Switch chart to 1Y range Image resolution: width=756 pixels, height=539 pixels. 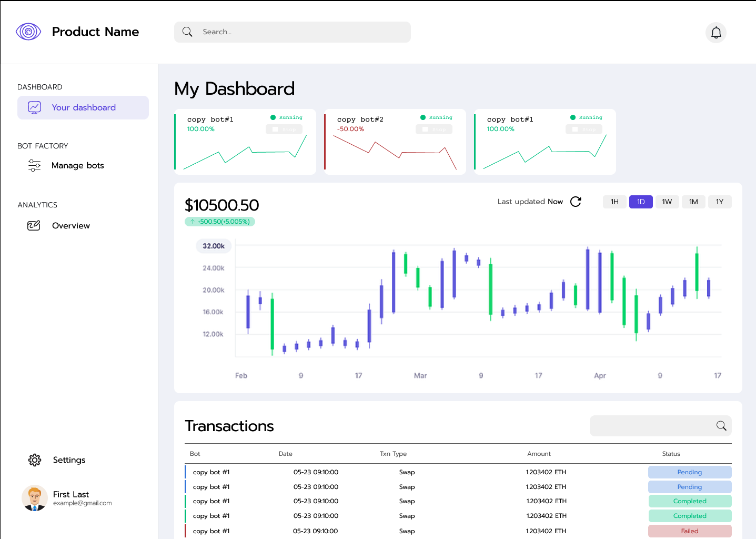pos(720,202)
